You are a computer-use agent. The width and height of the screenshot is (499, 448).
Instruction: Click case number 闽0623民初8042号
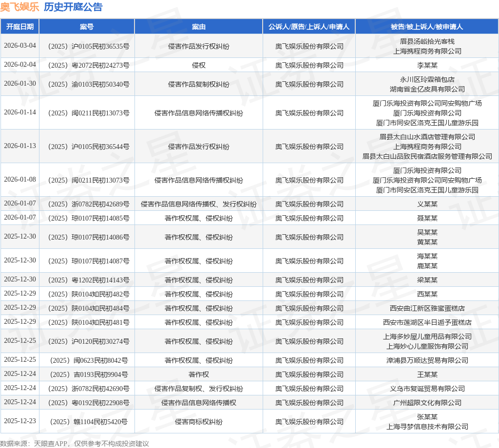[x=89, y=361]
